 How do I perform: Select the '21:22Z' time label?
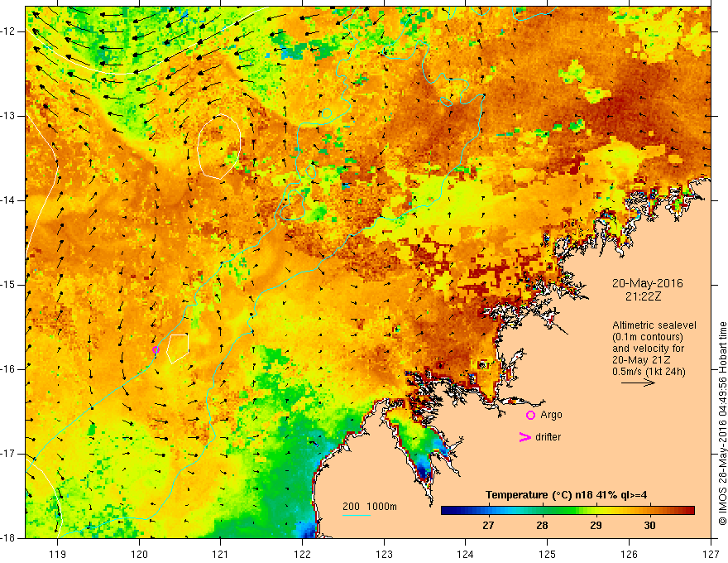643,296
